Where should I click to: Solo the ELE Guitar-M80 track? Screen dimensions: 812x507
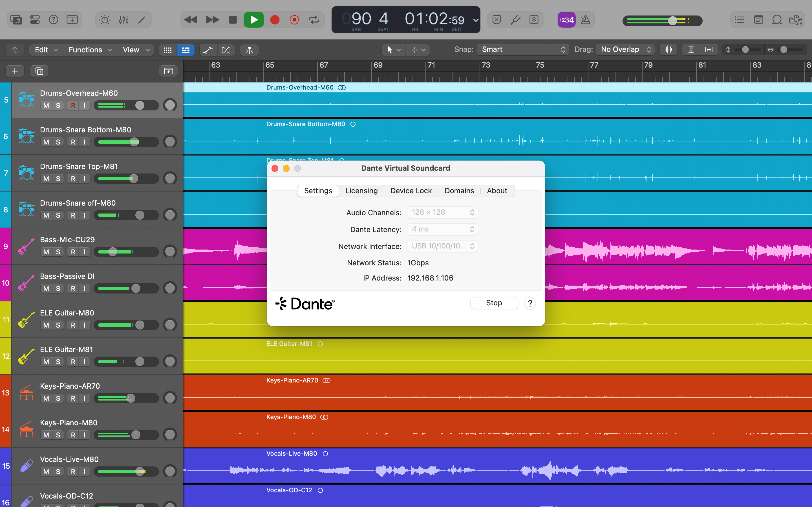(x=58, y=324)
